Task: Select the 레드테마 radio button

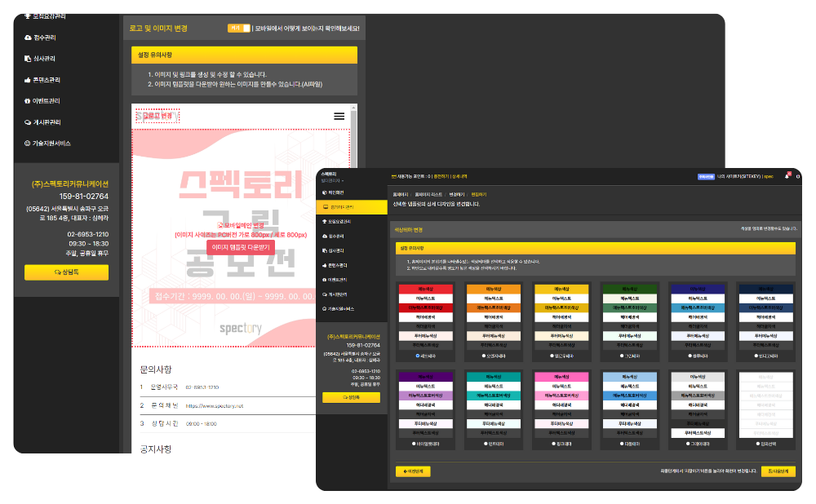Action: [417, 356]
